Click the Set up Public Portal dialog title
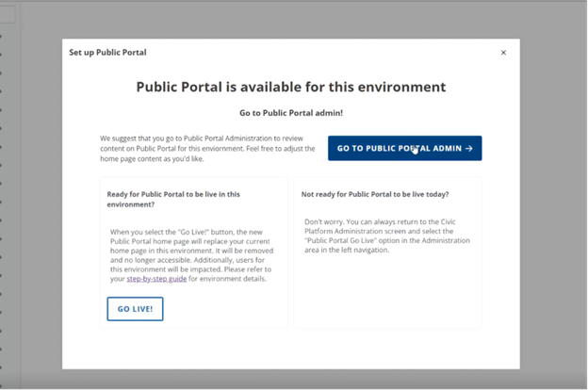Image resolution: width=588 pixels, height=390 pixels. coord(107,53)
